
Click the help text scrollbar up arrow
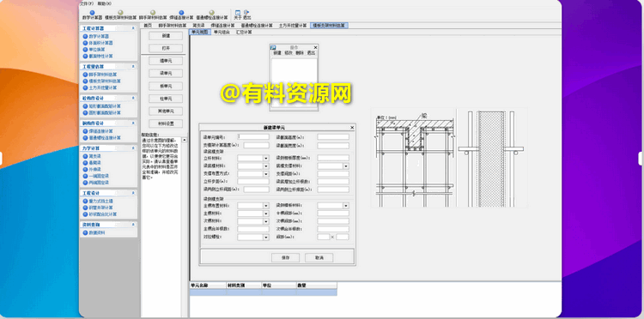(x=184, y=140)
